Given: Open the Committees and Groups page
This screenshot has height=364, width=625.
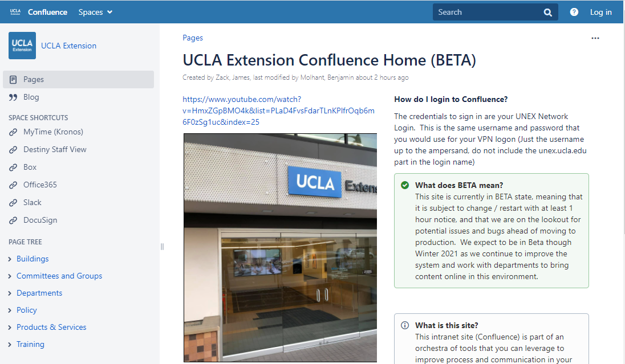Looking at the screenshot, I should [x=59, y=276].
